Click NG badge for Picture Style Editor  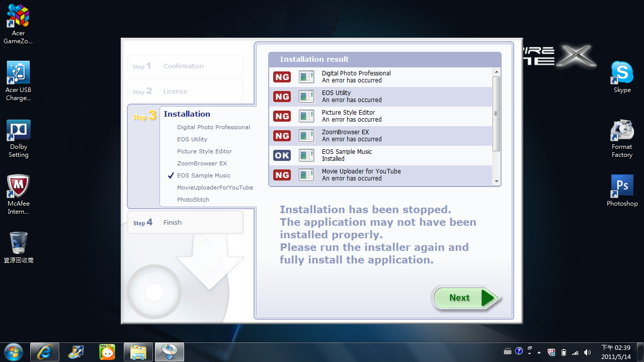(x=282, y=116)
